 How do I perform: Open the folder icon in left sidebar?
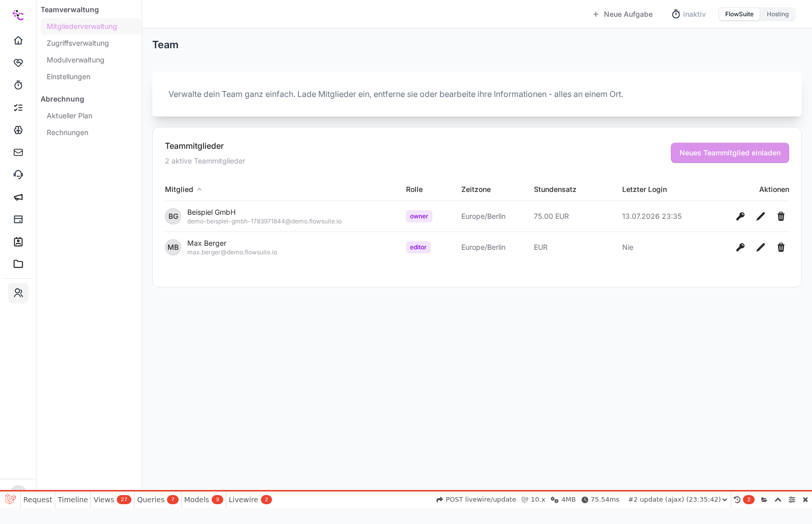click(18, 264)
